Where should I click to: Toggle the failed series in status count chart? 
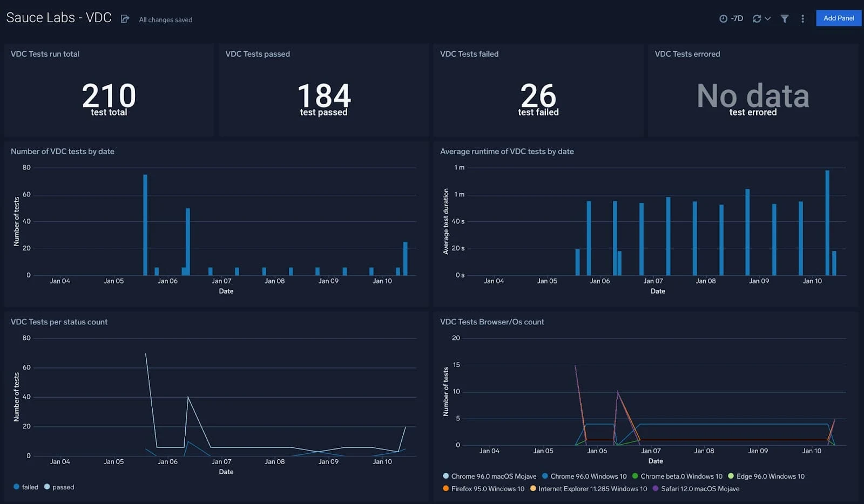coord(15,487)
